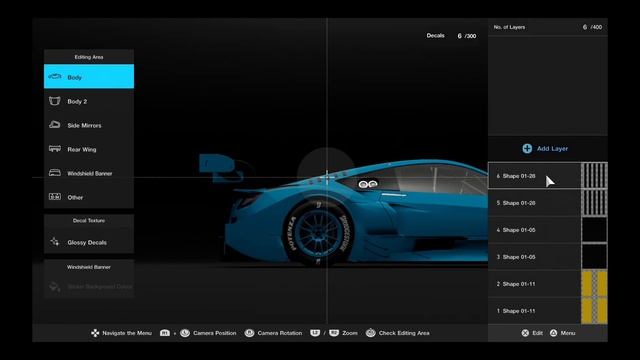Choose Rear Wing editing area

pyautogui.click(x=89, y=149)
